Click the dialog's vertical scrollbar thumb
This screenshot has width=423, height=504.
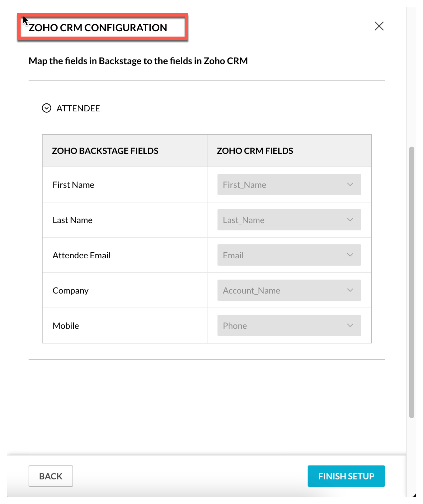coord(412,282)
